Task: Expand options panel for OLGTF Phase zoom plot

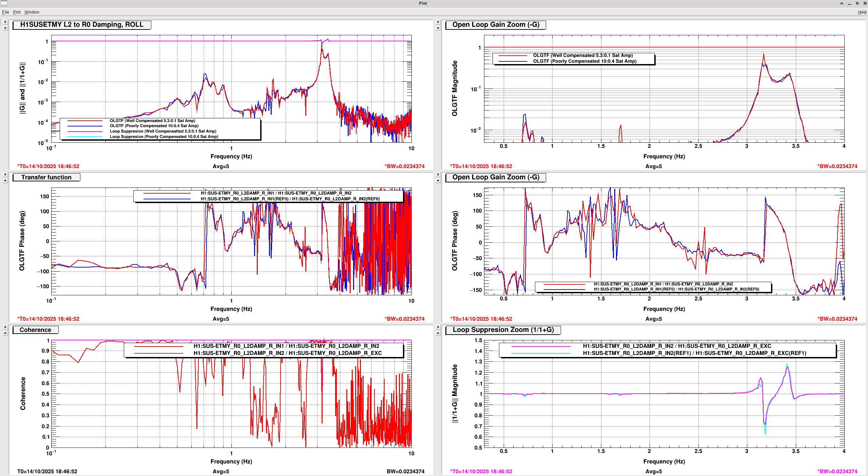Action: (x=438, y=175)
